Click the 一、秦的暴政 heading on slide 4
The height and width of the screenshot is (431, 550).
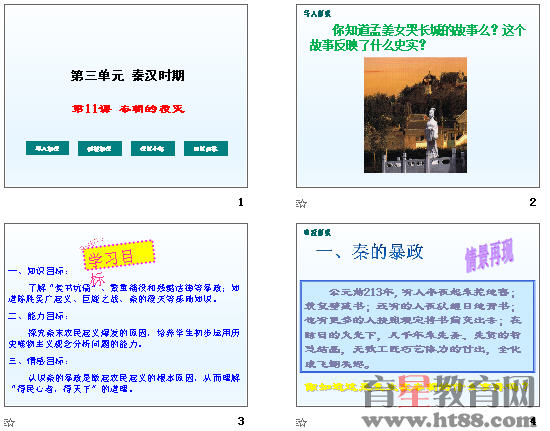(370, 252)
